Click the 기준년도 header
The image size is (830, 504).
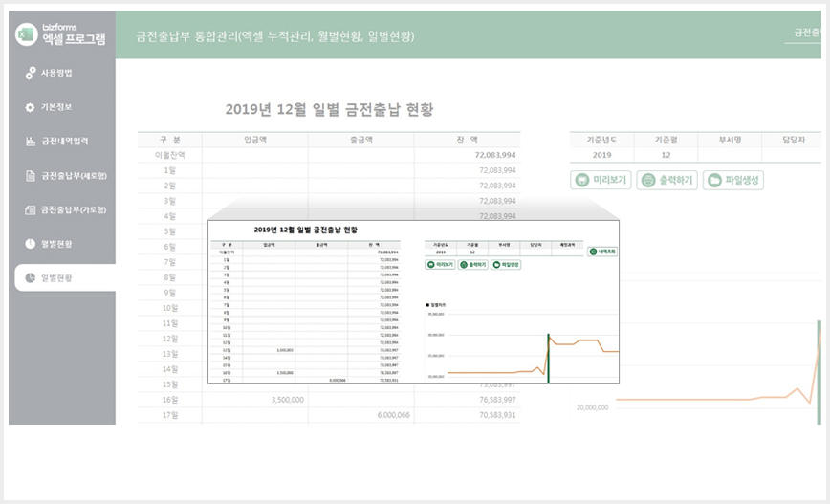[x=601, y=140]
